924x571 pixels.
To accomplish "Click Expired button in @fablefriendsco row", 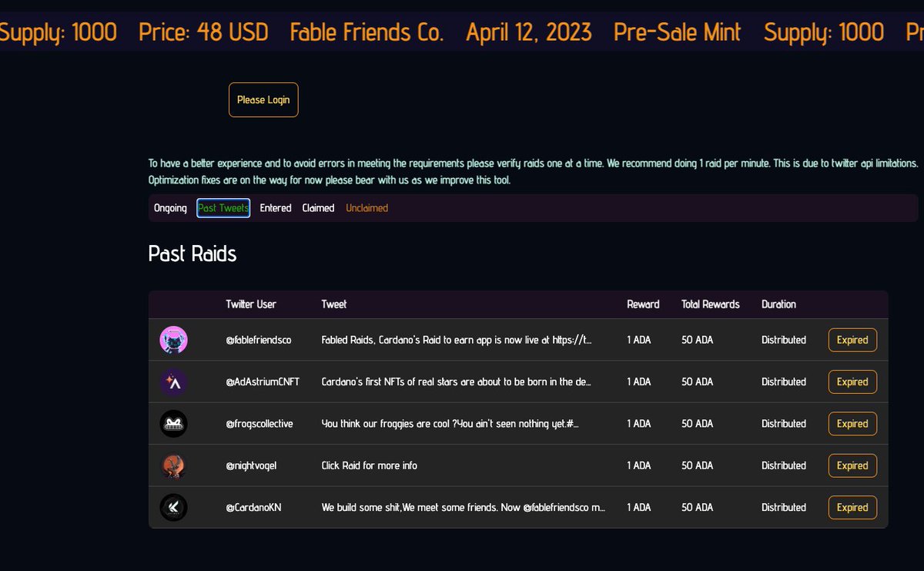I will [x=852, y=340].
